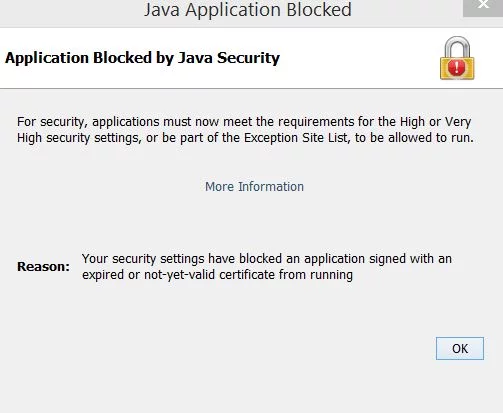This screenshot has height=413, width=503.
Task: Click the bold Reason: label
Action: (43, 267)
